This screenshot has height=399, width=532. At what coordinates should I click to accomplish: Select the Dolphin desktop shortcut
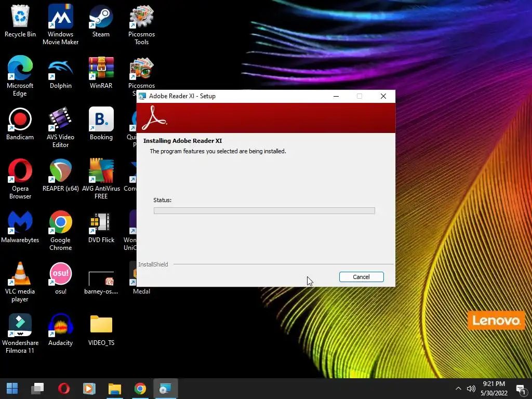point(60,73)
